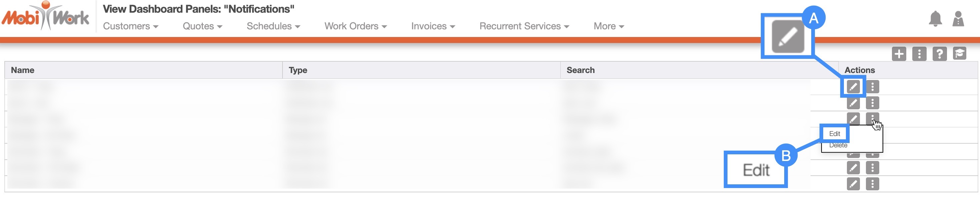Click the MobiWork logo
Viewport: 980px width, 206px height.
46,17
